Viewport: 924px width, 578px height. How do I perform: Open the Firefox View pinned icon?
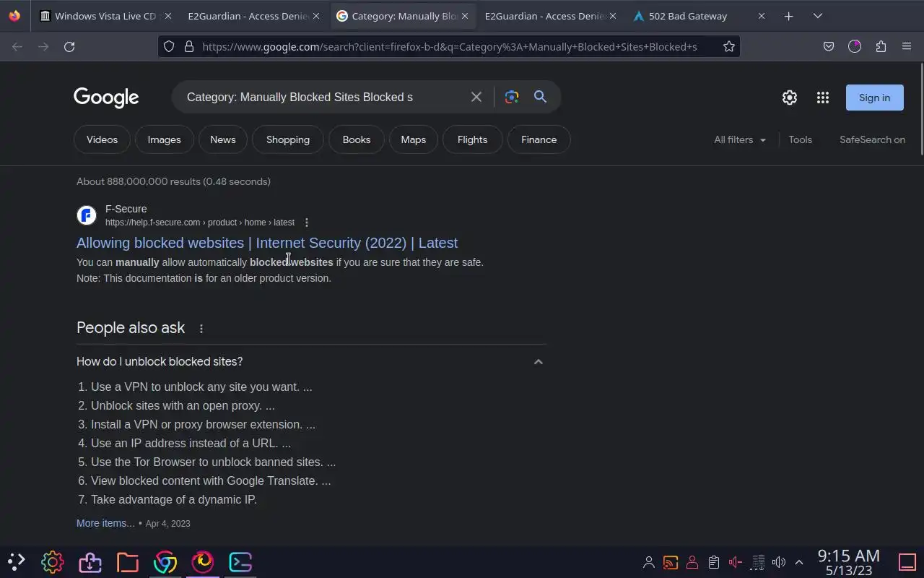14,16
